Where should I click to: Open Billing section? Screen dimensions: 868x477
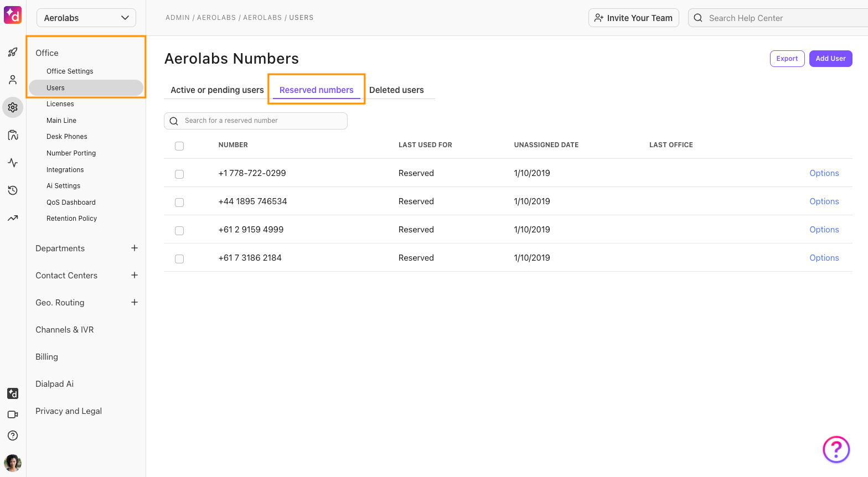(46, 357)
